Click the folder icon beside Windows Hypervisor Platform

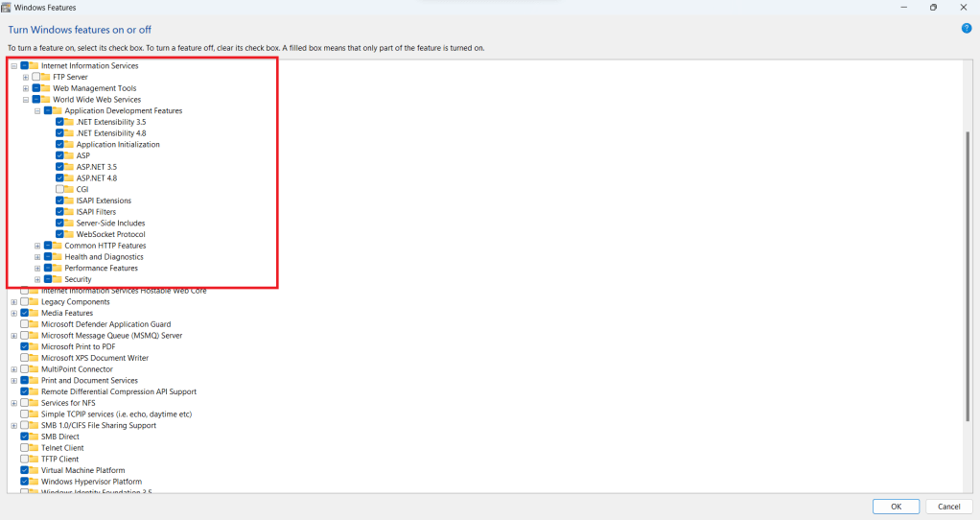point(35,482)
